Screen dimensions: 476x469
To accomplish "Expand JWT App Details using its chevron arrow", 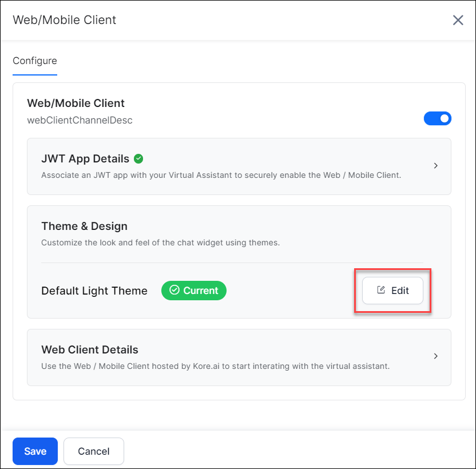I will click(435, 166).
